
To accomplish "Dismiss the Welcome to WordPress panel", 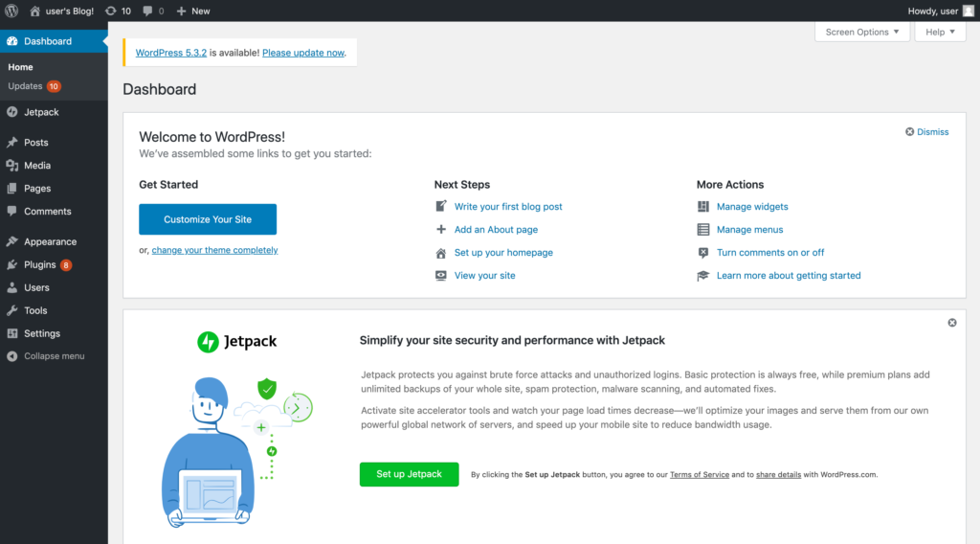I will pyautogui.click(x=926, y=131).
